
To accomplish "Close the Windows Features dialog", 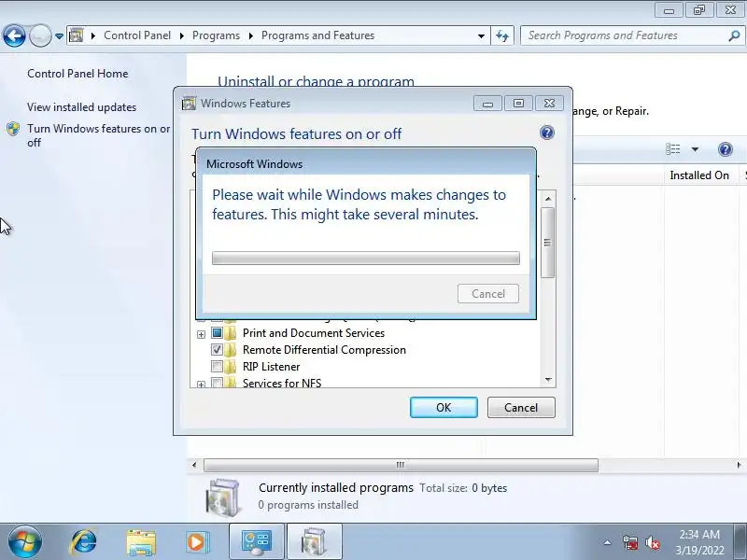I will pyautogui.click(x=549, y=104).
